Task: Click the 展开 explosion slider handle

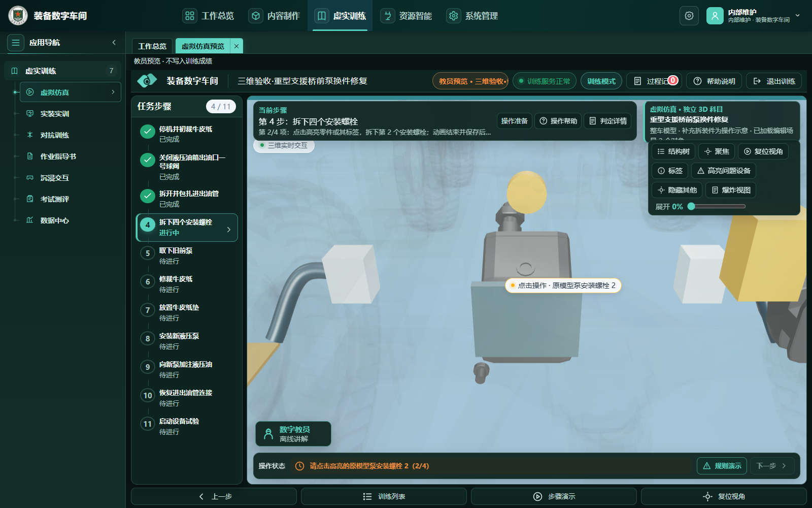Action: coord(691,206)
